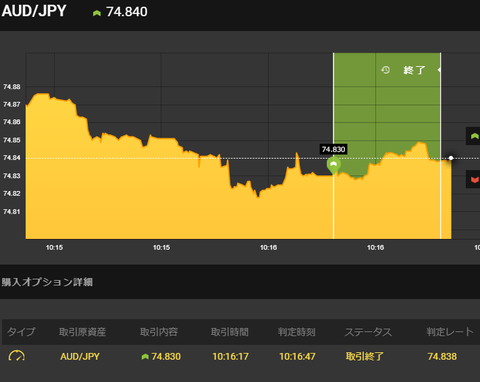Click the green arrow next to 74.840

click(97, 13)
